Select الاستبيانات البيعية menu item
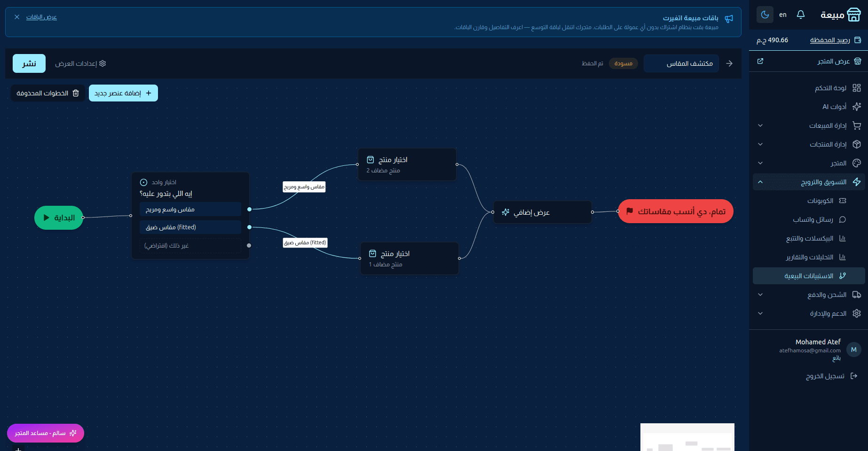The height and width of the screenshot is (451, 868). point(809,276)
